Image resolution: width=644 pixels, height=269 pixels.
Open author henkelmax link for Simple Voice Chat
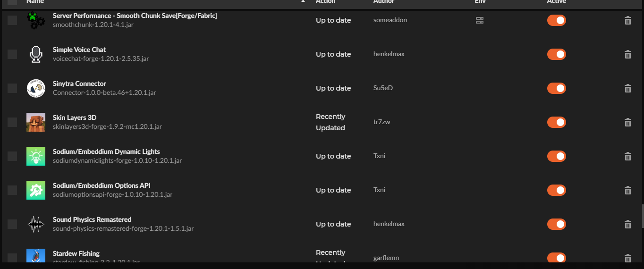coord(389,54)
